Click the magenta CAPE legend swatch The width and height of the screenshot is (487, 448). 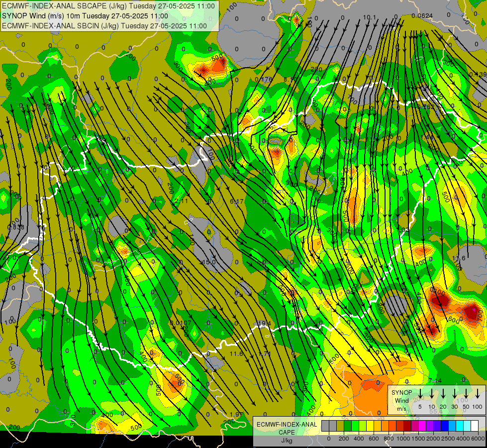[423, 426]
